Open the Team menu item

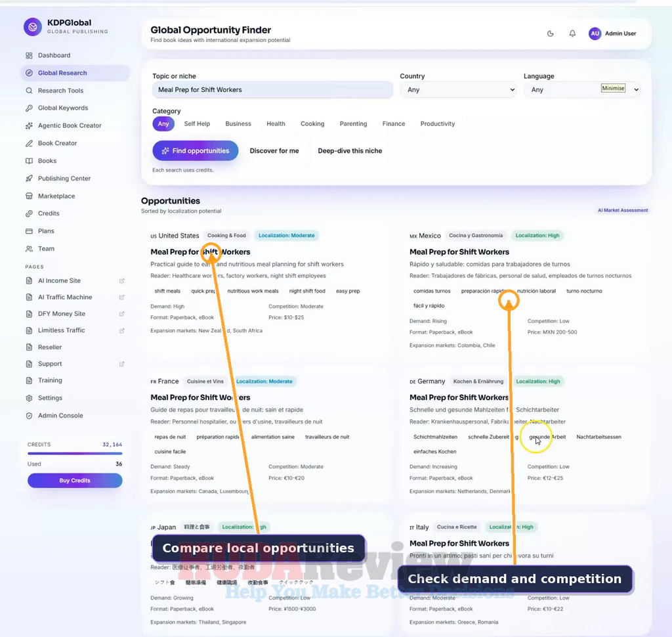coord(75,249)
